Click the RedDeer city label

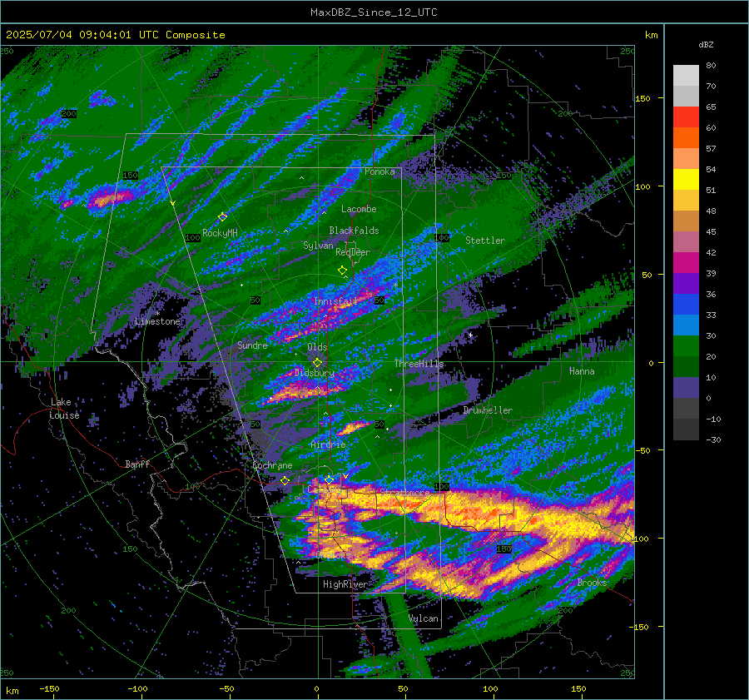(x=353, y=252)
